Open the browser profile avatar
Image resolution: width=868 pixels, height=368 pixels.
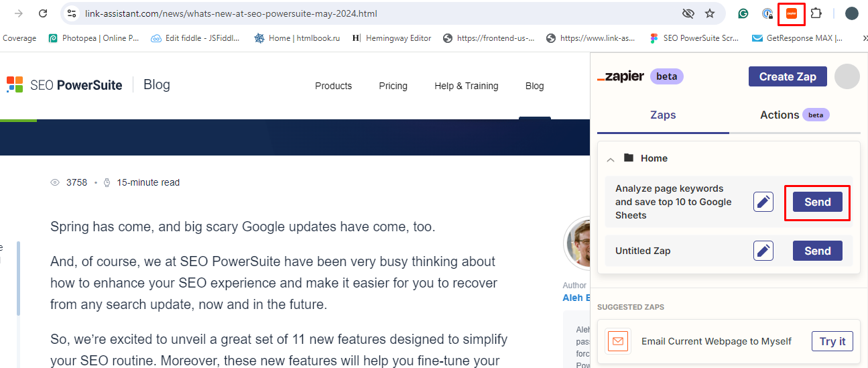(x=852, y=13)
